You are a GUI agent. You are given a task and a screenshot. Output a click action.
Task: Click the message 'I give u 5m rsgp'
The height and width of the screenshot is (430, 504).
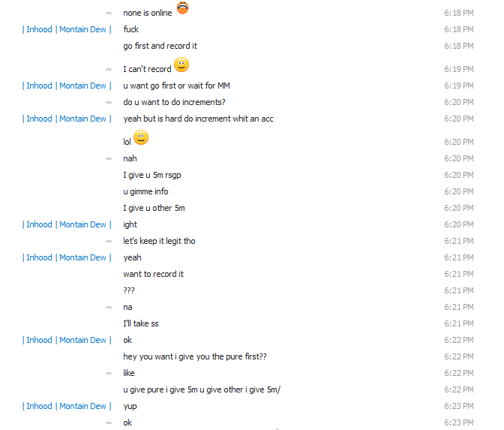152,176
